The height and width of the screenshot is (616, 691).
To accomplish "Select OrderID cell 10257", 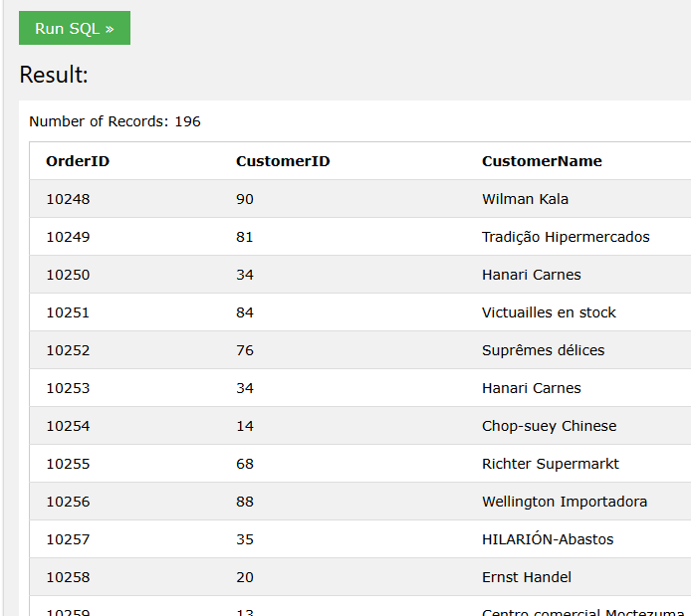I will click(68, 539).
